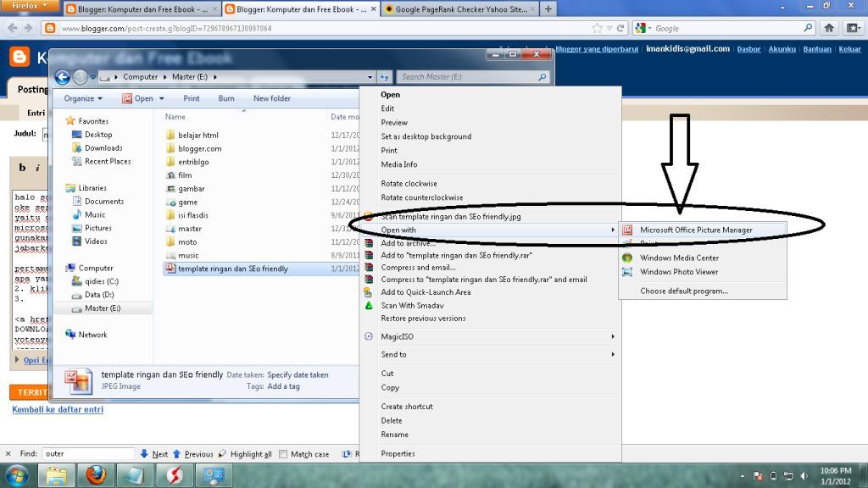Screen dimensions: 868x488
Task: Show hidden tray icons arrow
Action: click(x=742, y=476)
